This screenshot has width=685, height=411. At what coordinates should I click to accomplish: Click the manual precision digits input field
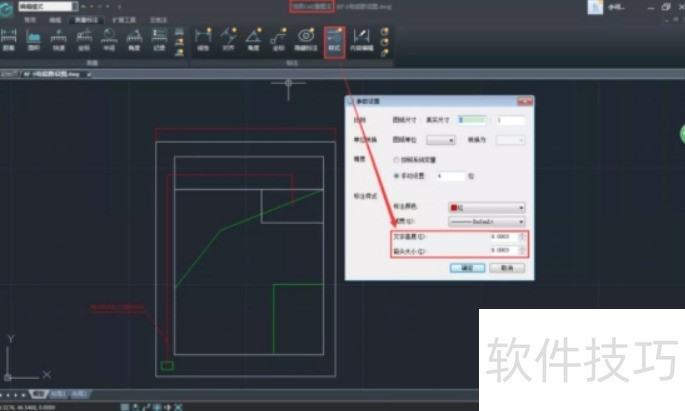pyautogui.click(x=450, y=176)
